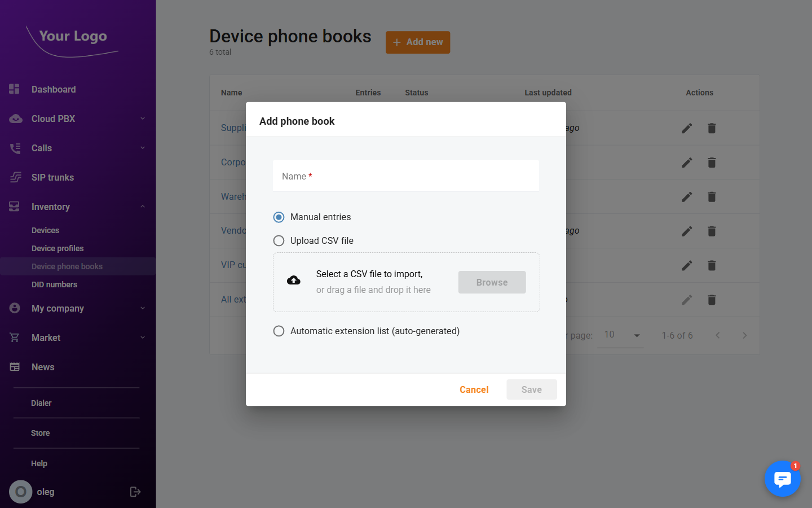Navigate to Device profiles
812x508 pixels.
[x=58, y=248]
